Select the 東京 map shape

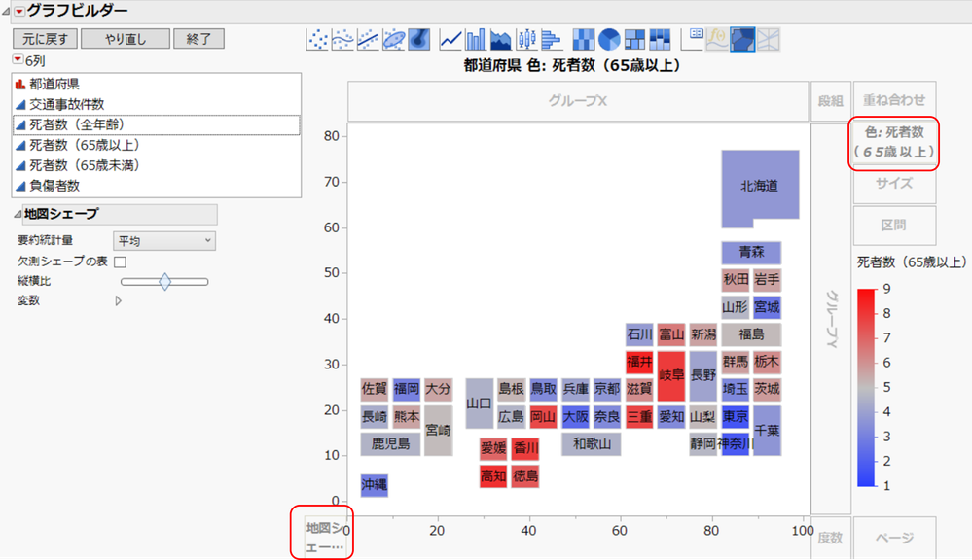736,417
